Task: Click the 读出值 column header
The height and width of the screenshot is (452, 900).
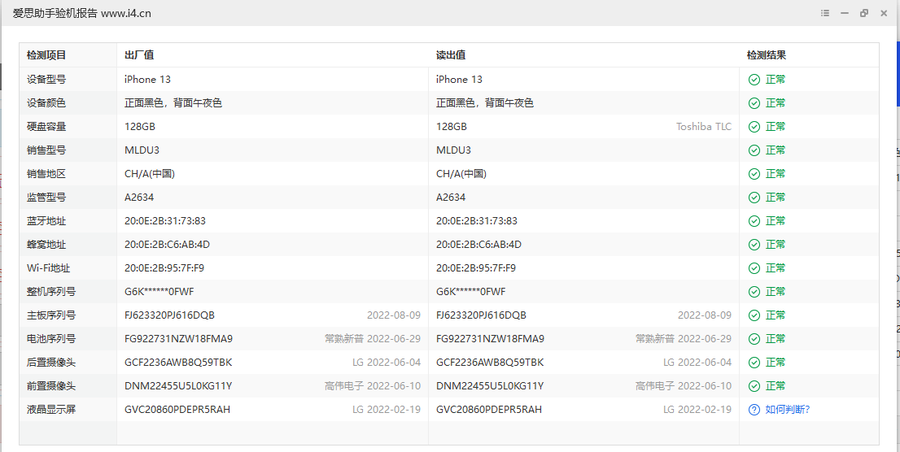Action: click(451, 55)
